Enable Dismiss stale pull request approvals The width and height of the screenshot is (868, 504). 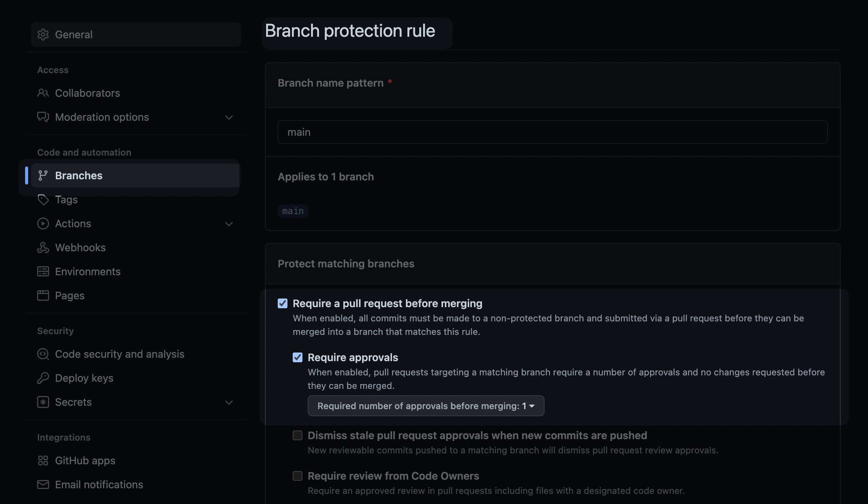coord(298,435)
